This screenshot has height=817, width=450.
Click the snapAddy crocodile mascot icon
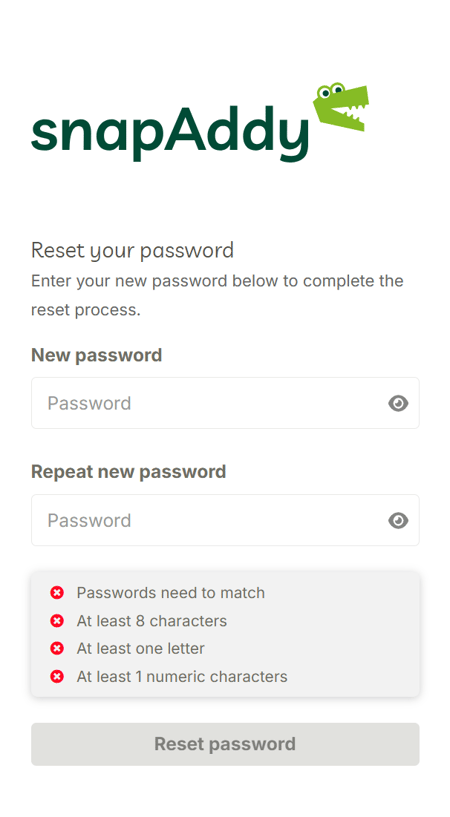coord(341,107)
